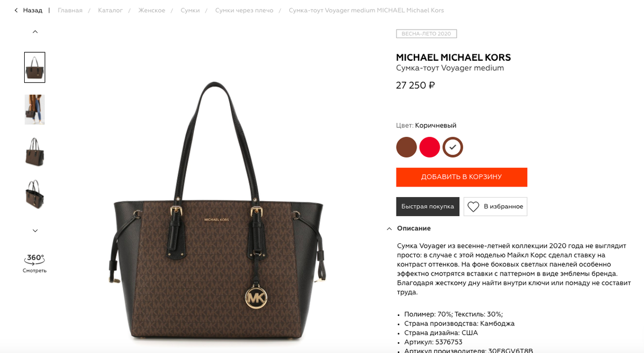The height and width of the screenshot is (353, 644).
Task: Click the gold MK logo charm on the bag
Action: pos(255,297)
